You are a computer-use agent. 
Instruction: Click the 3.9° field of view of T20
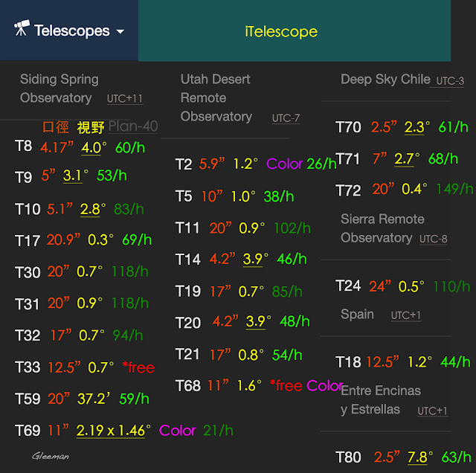[x=258, y=321]
